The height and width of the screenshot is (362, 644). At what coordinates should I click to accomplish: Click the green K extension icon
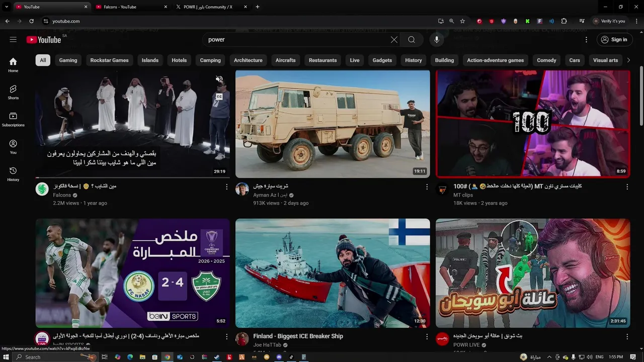click(x=527, y=21)
